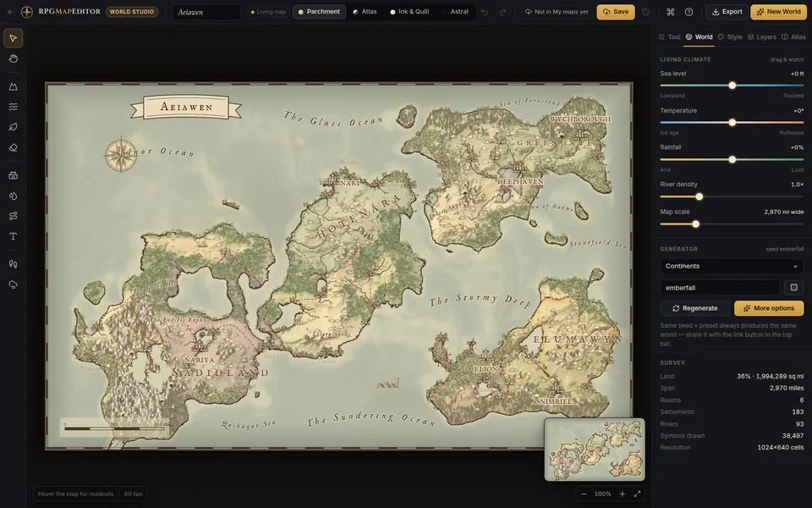Image resolution: width=812 pixels, height=508 pixels.
Task: Click the 60 fps status readout
Action: point(133,494)
